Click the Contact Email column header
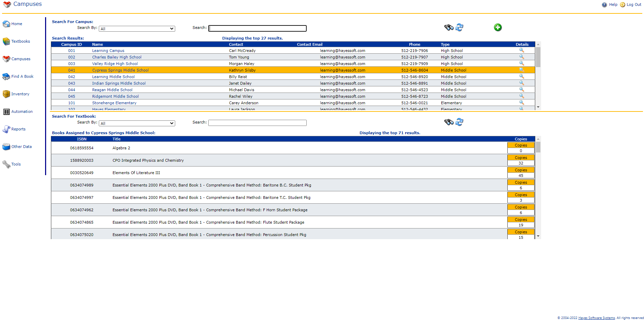Viewport: 644px width, 320px height. pyautogui.click(x=310, y=44)
